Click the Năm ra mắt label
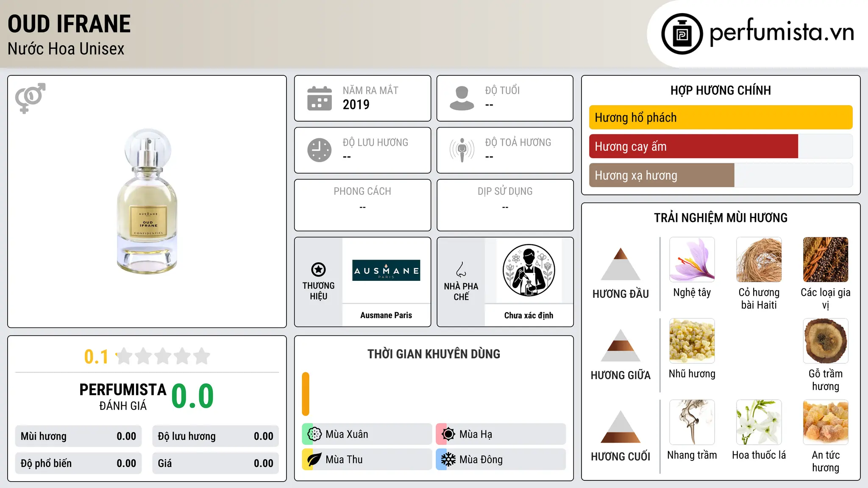This screenshot has width=868, height=488. click(x=370, y=90)
